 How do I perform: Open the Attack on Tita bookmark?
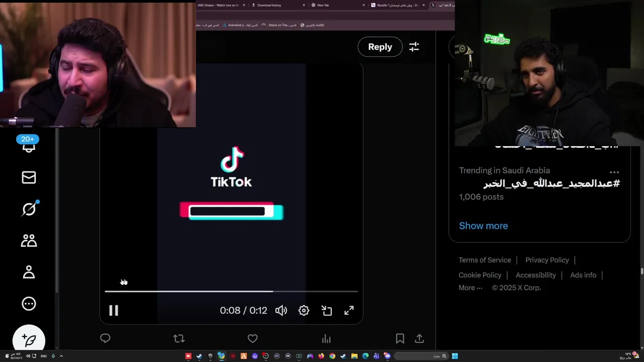(x=279, y=25)
